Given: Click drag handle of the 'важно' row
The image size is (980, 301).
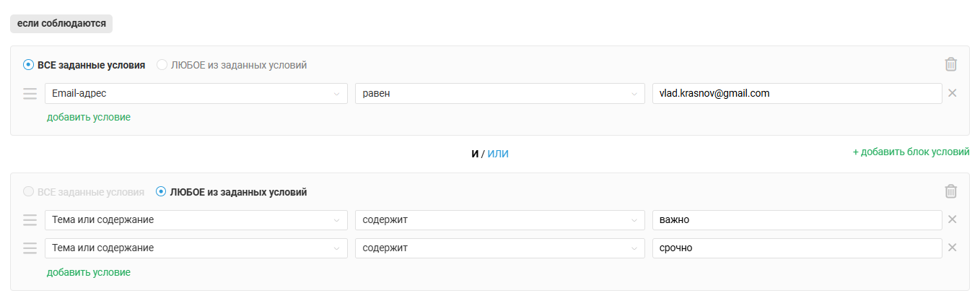Looking at the screenshot, I should 30,219.
